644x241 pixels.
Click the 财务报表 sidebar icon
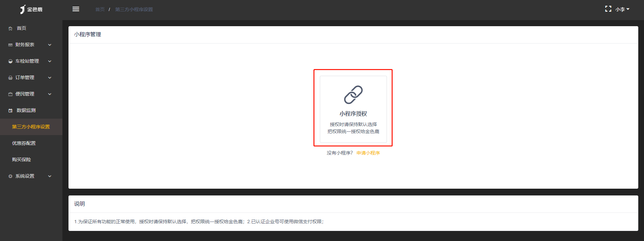[x=10, y=45]
